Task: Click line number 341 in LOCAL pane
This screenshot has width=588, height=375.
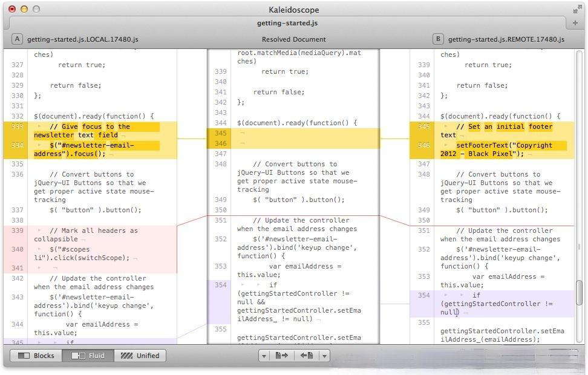Action: click(18, 268)
